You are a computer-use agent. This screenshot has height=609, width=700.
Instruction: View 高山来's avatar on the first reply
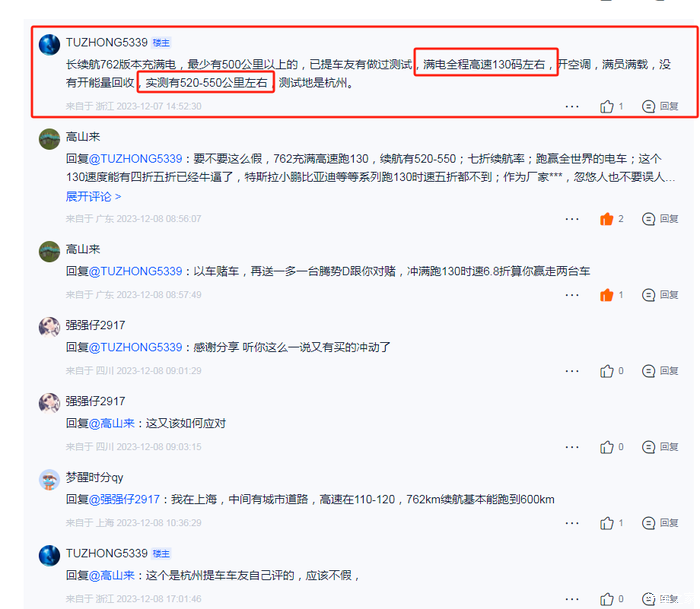50,139
